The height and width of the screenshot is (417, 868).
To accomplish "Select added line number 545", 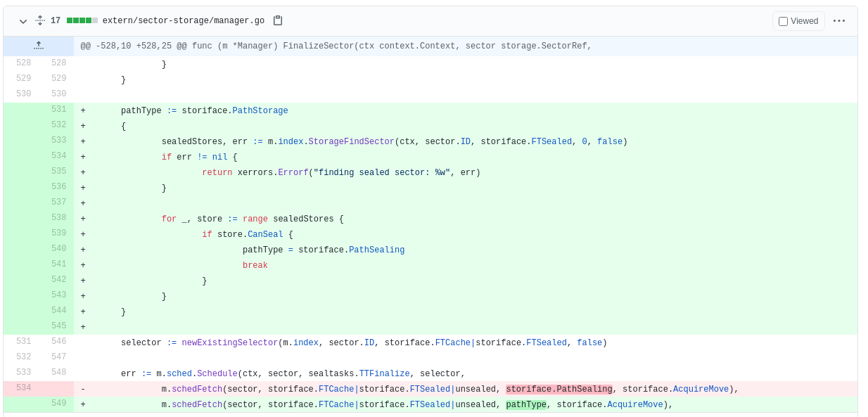I will pos(58,327).
